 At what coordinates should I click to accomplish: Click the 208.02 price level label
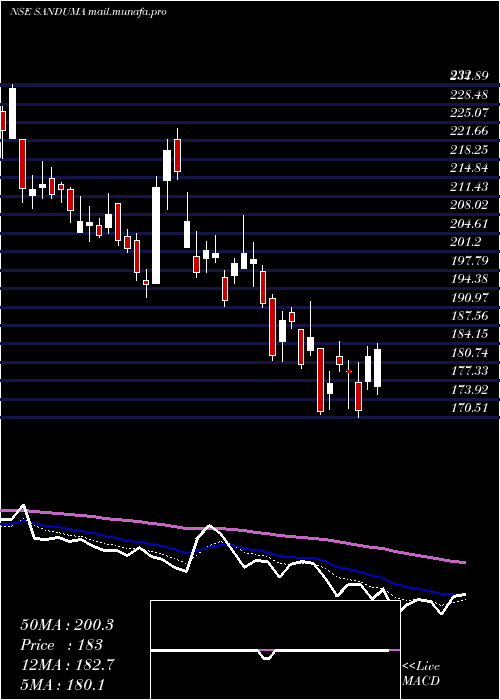point(468,205)
